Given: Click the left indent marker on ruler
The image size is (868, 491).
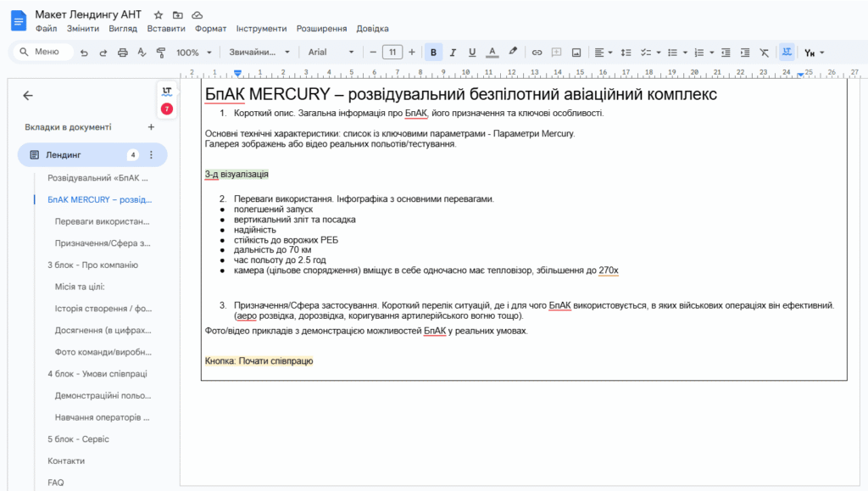Looking at the screenshot, I should (x=237, y=74).
